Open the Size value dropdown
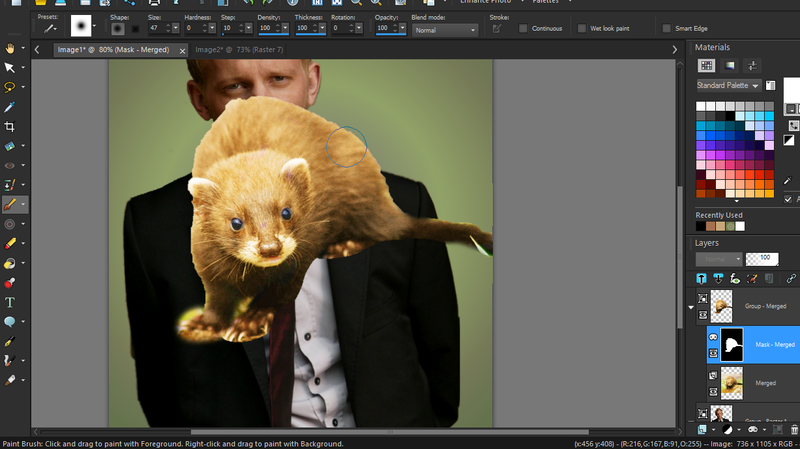 (x=176, y=28)
